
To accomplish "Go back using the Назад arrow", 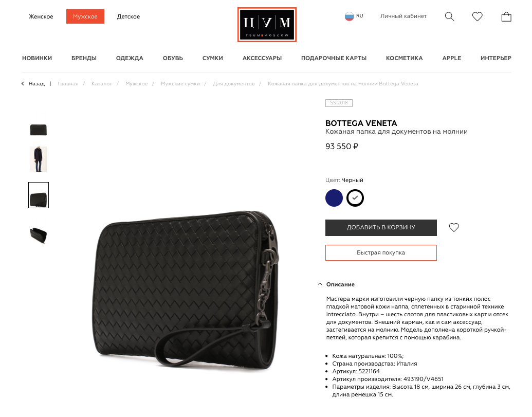I will point(33,83).
